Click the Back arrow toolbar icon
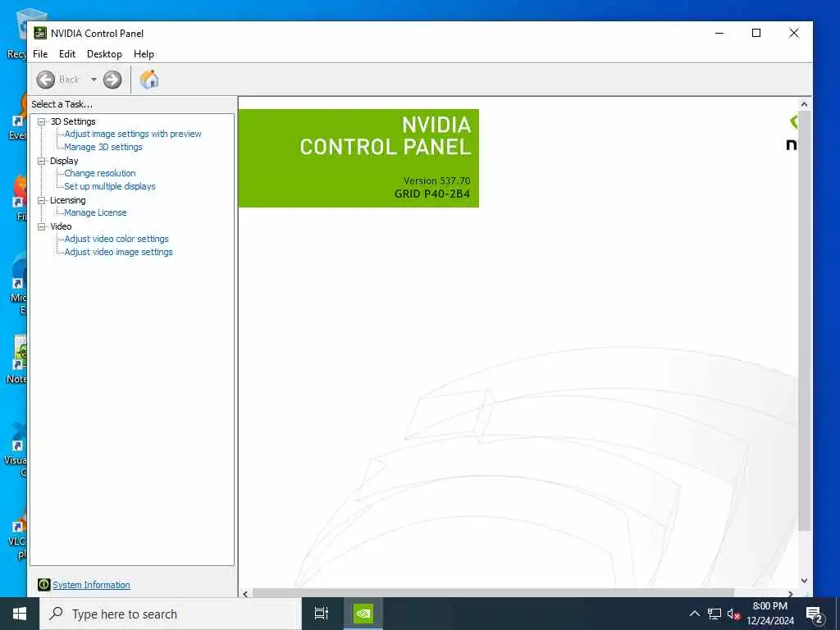Image resolution: width=840 pixels, height=630 pixels. tap(46, 80)
